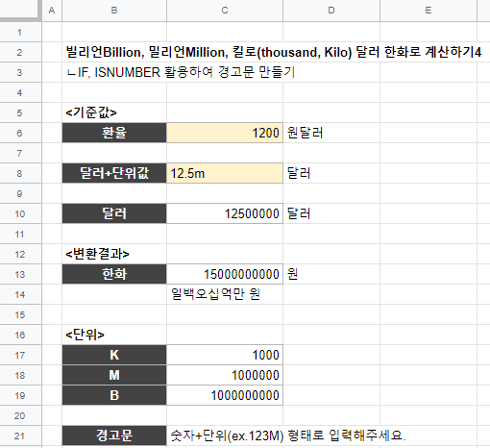490x448 pixels.
Task: Select the input cell containing 12.5m
Action: pos(225,173)
